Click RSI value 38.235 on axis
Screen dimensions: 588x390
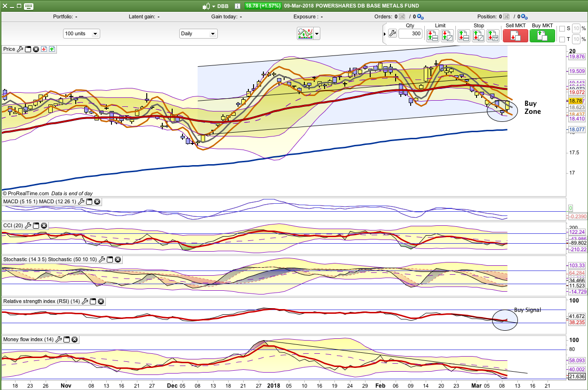577,323
